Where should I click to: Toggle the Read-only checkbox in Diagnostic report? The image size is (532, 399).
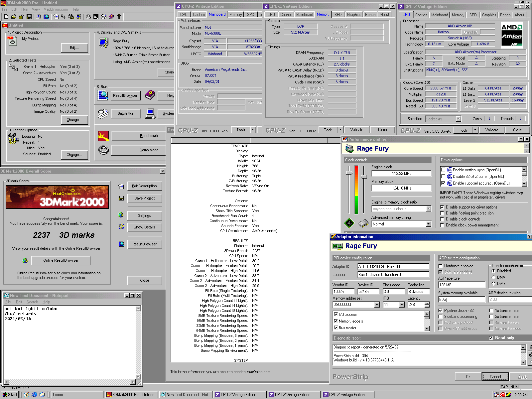pos(491,338)
